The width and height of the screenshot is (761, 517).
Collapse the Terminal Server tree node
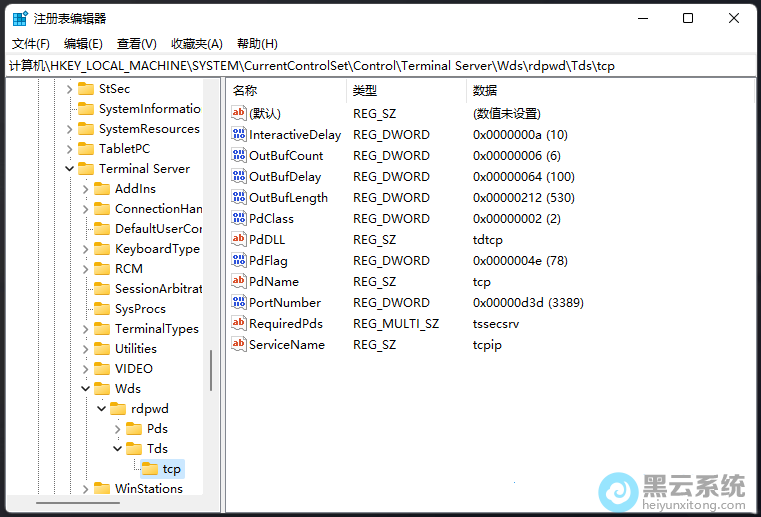point(70,169)
